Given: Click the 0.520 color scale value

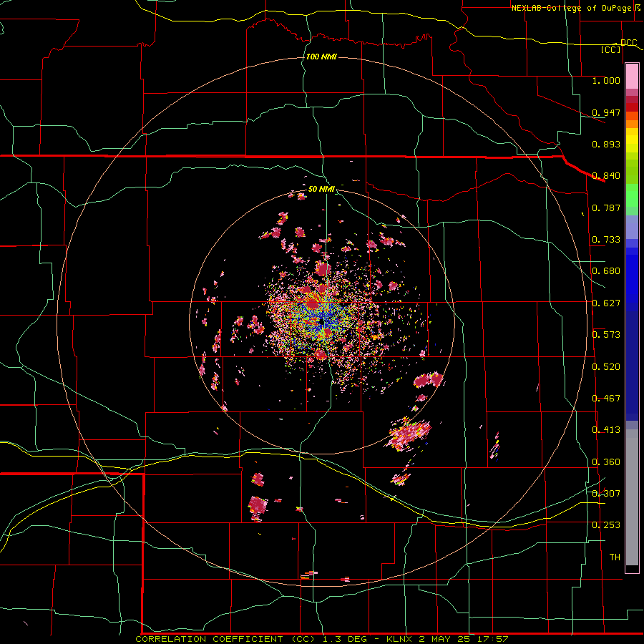Looking at the screenshot, I should tap(606, 367).
